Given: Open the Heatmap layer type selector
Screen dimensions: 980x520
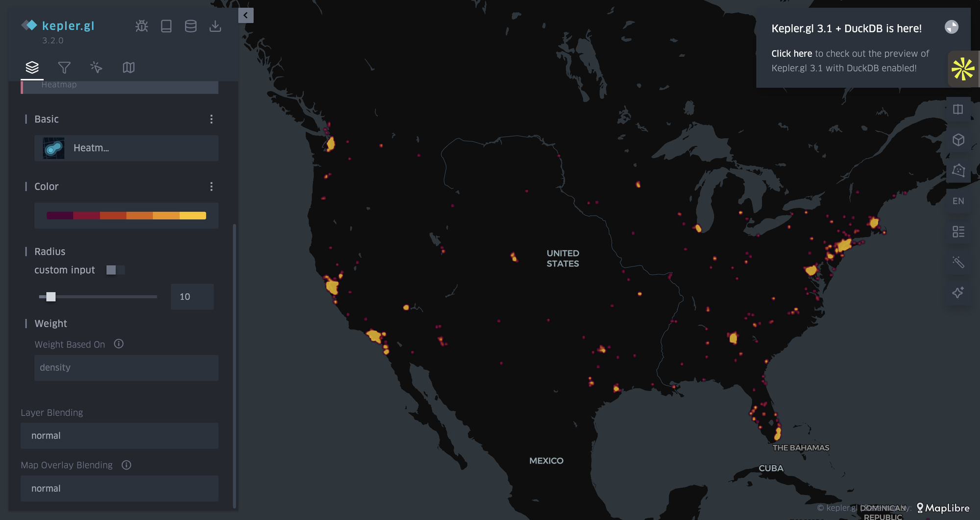Looking at the screenshot, I should click(x=126, y=148).
